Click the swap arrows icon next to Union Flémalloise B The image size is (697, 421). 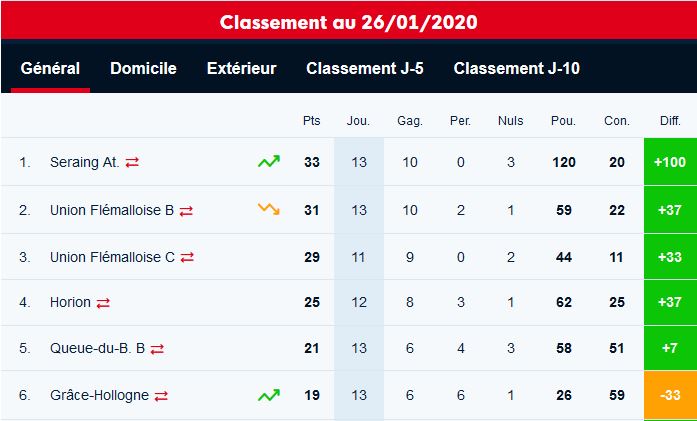click(x=186, y=211)
